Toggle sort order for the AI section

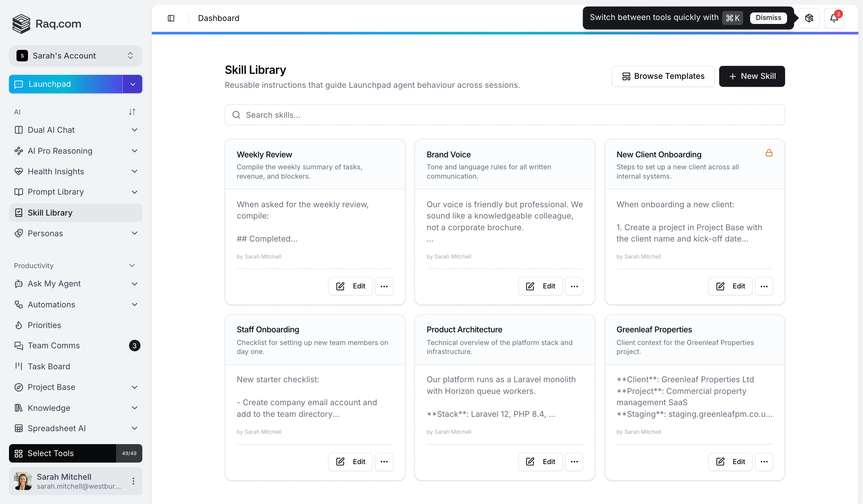coord(132,111)
